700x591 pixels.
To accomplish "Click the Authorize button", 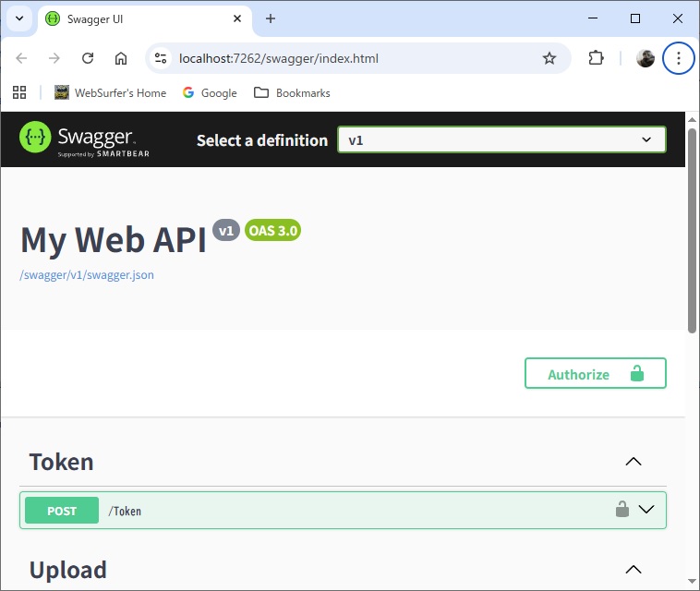I will [595, 373].
